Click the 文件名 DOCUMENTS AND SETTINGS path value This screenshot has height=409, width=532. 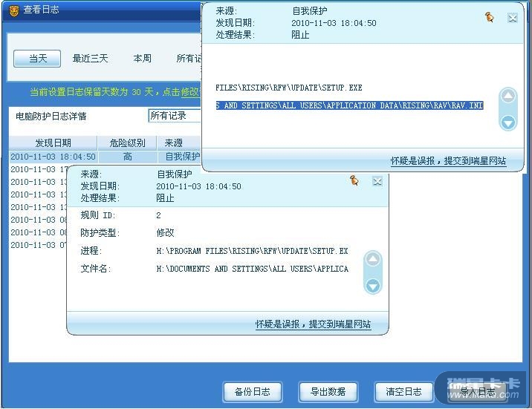[252, 269]
